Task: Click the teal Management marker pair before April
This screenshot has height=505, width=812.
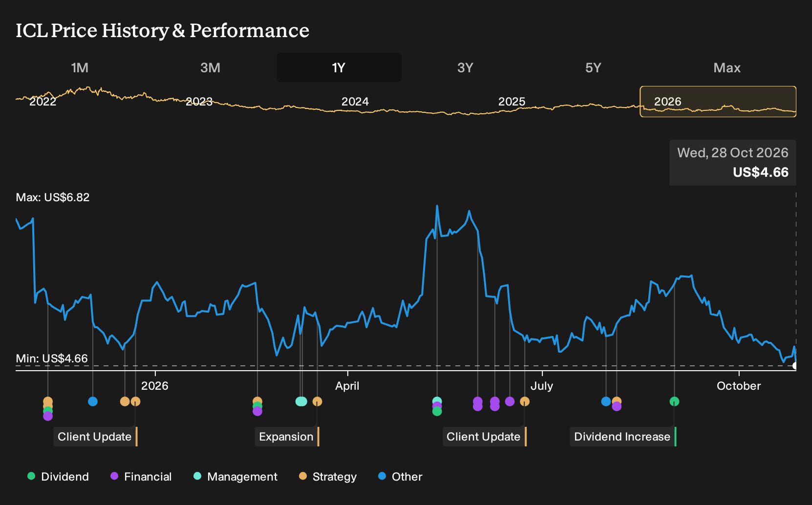Action: (301, 401)
